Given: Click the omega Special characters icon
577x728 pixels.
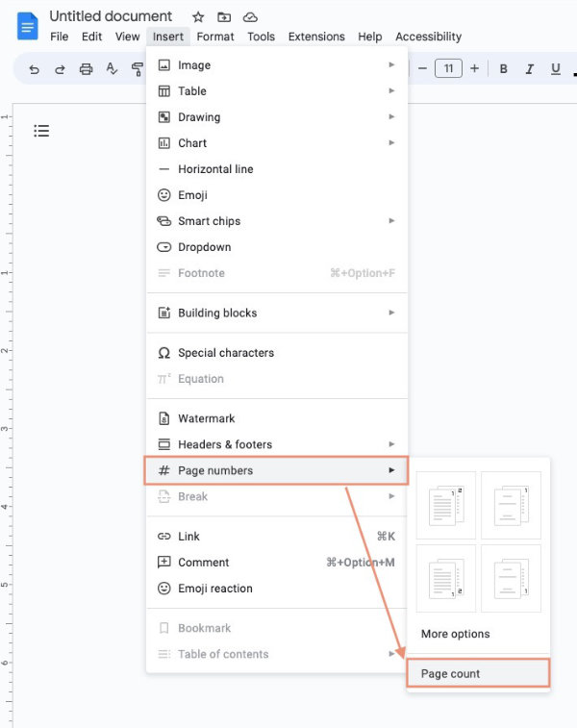Looking at the screenshot, I should coord(163,353).
